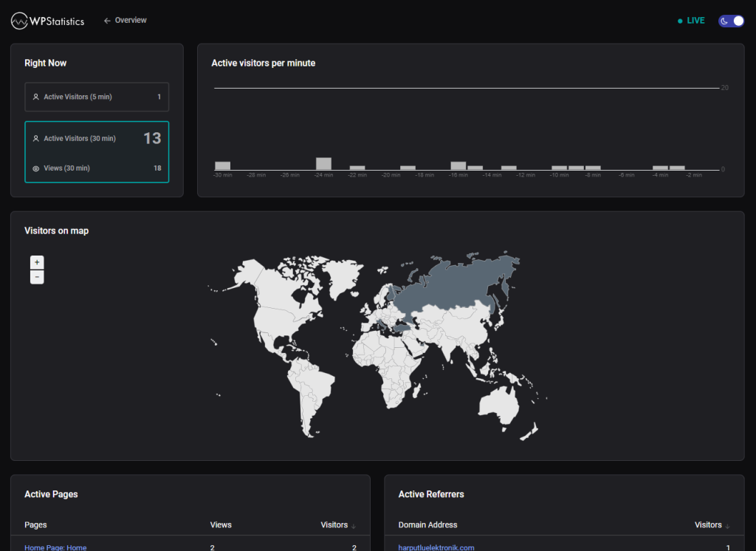This screenshot has width=756, height=551.
Task: Go back to the Overview page
Action: [125, 20]
